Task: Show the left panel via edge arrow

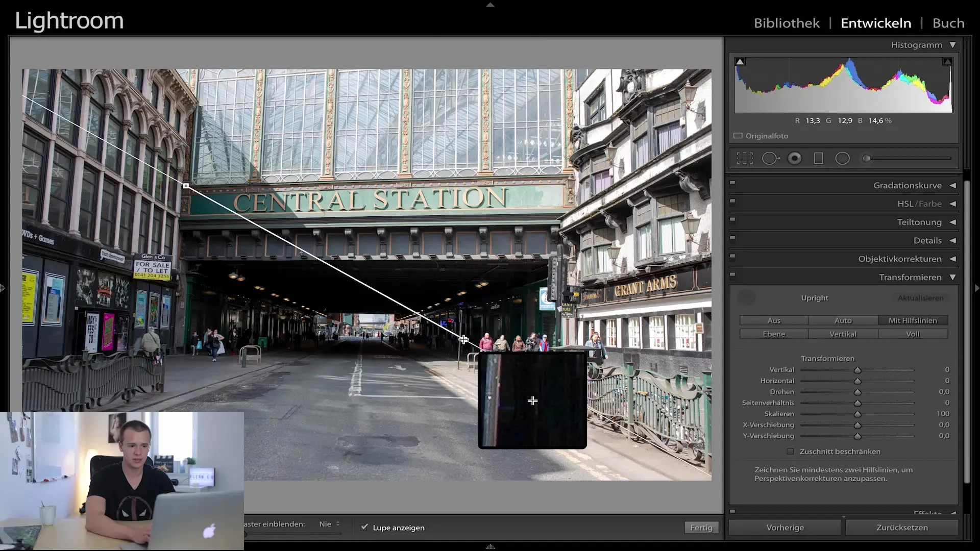Action: 3,288
